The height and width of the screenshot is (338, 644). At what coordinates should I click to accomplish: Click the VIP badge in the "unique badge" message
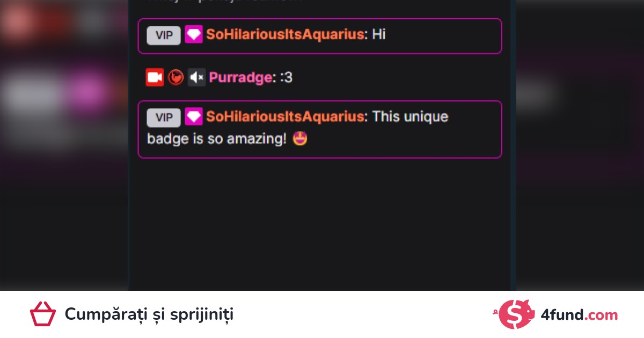[164, 117]
